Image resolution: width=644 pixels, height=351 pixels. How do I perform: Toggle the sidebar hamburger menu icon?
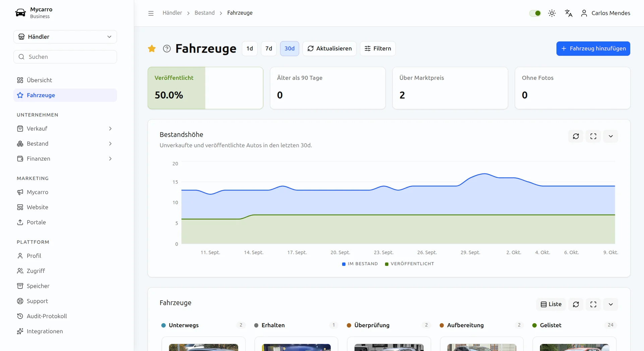(151, 13)
